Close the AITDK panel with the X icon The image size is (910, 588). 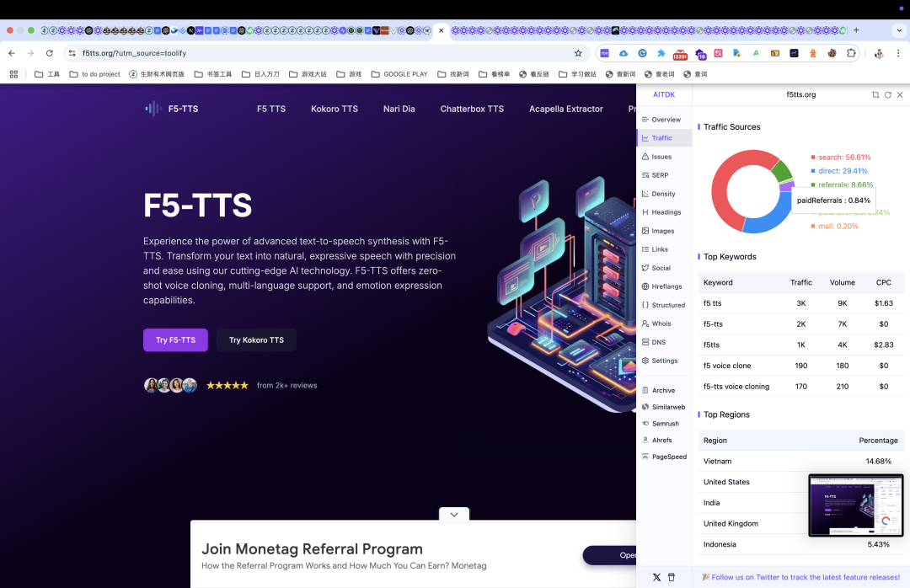click(x=900, y=94)
